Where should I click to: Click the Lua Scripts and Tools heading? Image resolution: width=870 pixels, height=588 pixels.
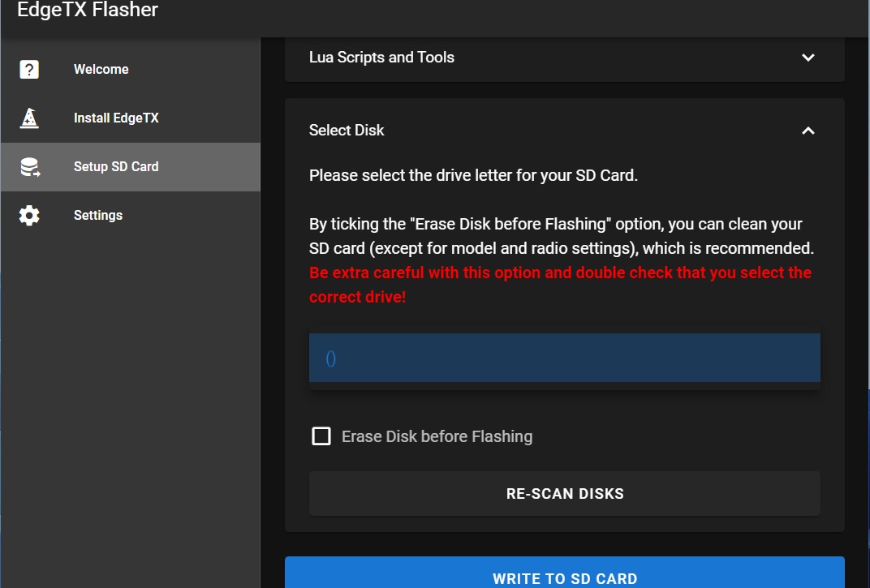pyautogui.click(x=381, y=57)
